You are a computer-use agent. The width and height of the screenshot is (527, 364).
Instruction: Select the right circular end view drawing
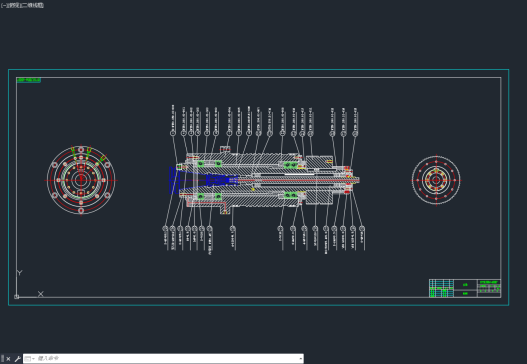pyautogui.click(x=436, y=180)
